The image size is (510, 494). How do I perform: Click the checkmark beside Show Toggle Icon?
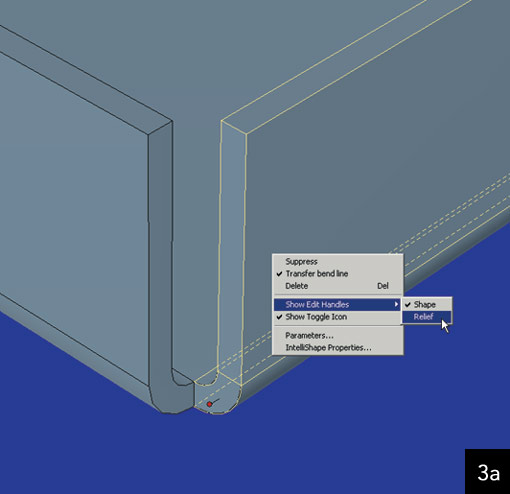click(279, 317)
